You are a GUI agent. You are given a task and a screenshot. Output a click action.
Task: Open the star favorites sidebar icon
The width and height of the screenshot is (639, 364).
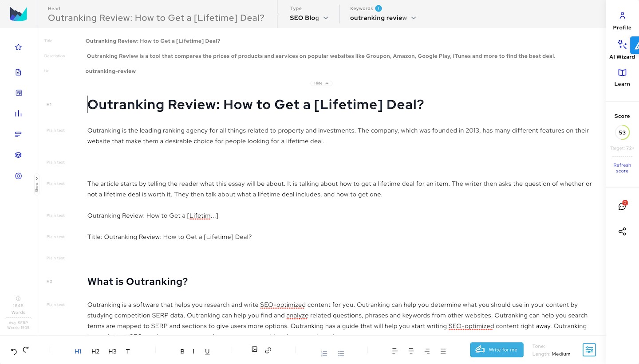pyautogui.click(x=18, y=47)
